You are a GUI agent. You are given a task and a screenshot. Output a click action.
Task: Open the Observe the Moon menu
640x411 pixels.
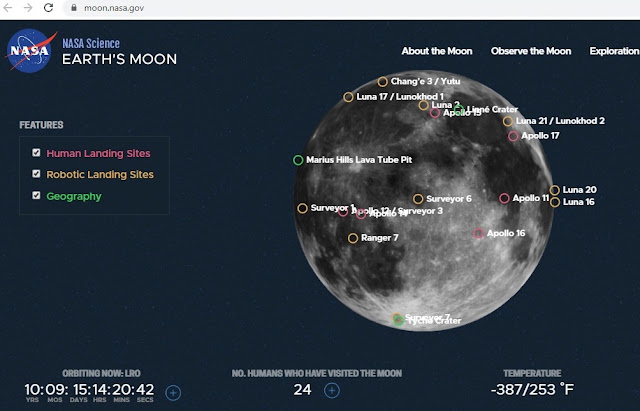click(x=531, y=51)
